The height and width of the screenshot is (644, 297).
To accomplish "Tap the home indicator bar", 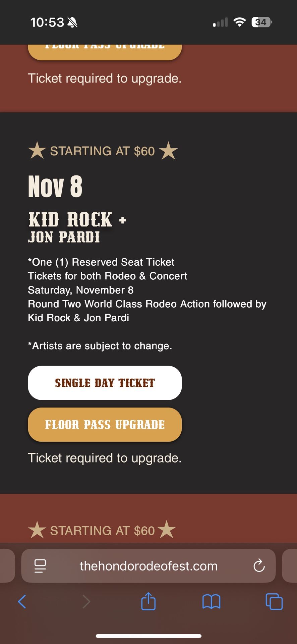I will (148, 636).
